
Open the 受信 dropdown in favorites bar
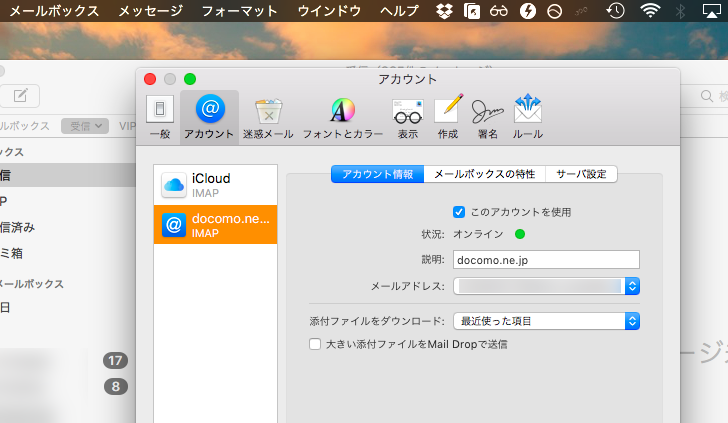tap(85, 126)
